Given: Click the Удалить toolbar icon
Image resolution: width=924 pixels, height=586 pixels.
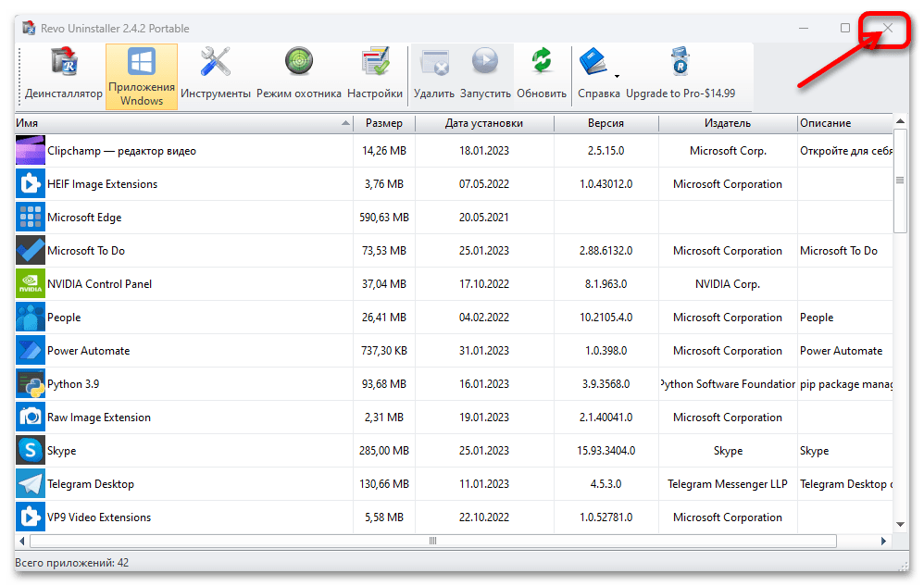Looking at the screenshot, I should (434, 62).
